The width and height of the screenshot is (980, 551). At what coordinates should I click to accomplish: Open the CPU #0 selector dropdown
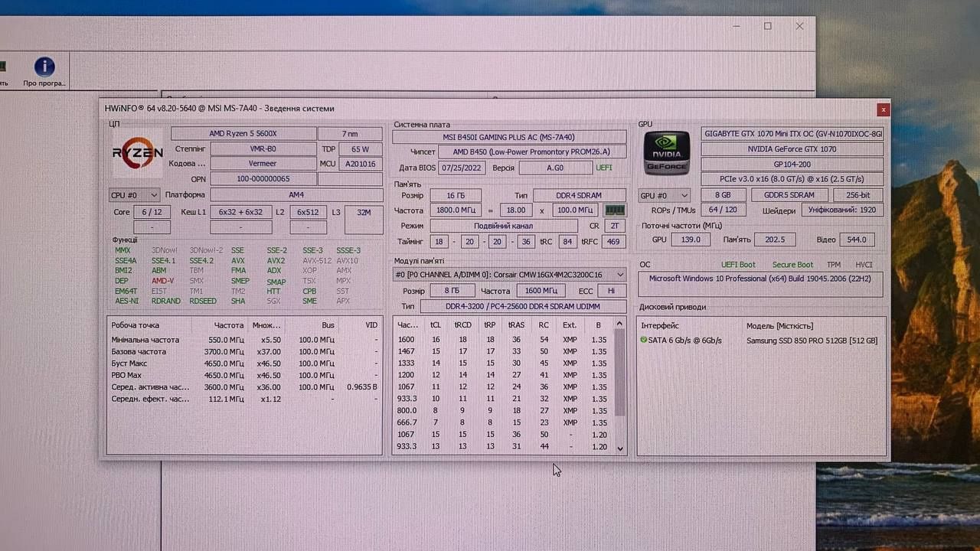[135, 195]
